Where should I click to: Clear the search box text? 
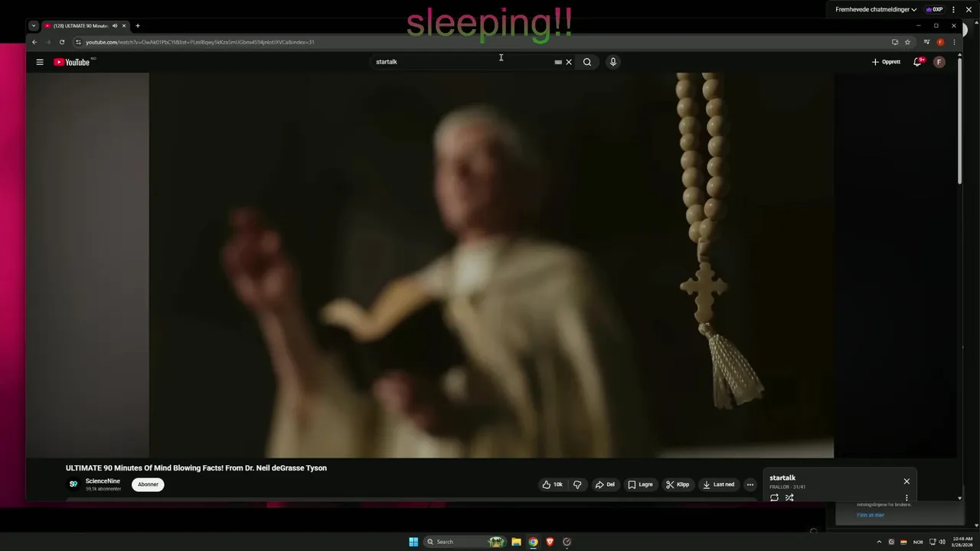click(x=569, y=62)
